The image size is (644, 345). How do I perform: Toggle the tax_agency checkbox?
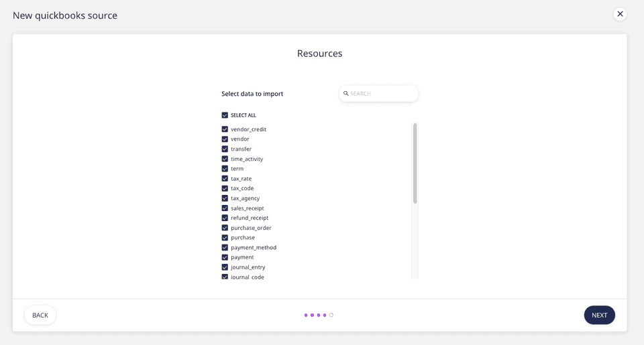tap(225, 198)
